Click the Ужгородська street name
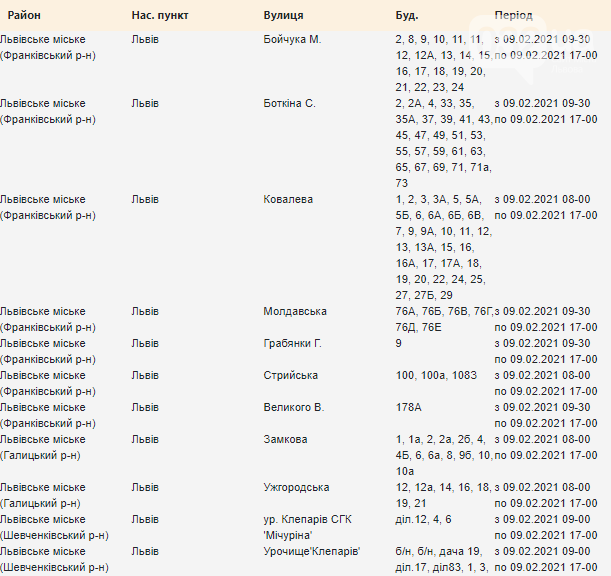 [296, 487]
